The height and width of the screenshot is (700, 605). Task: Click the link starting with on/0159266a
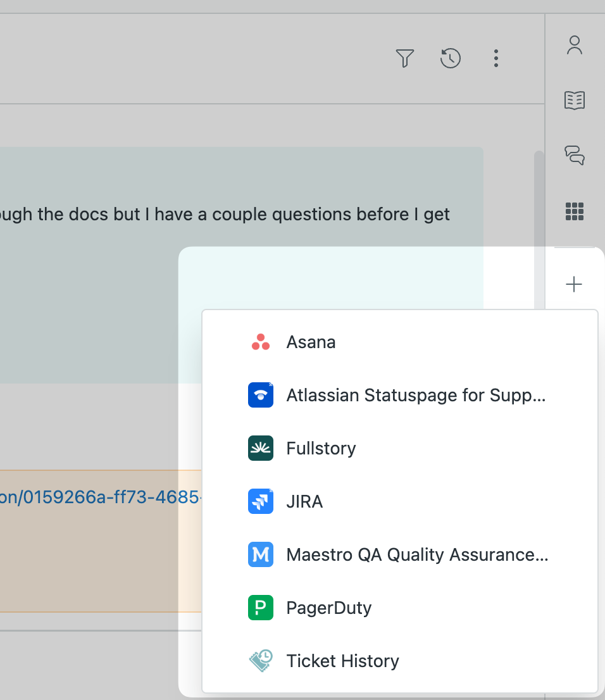(101, 497)
